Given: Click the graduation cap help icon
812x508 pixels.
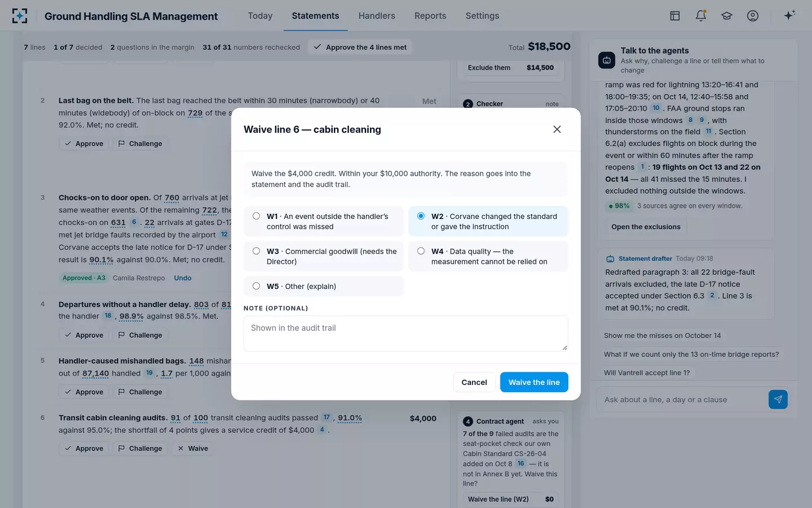Looking at the screenshot, I should click(727, 16).
